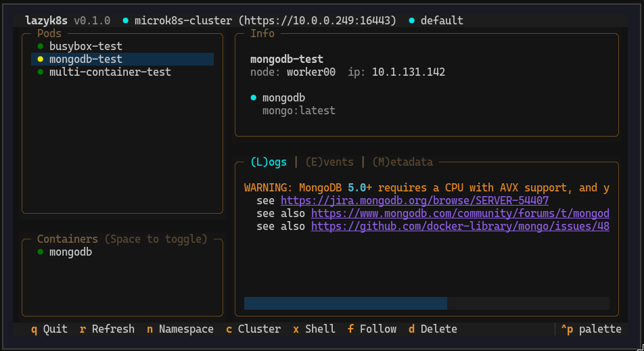Open the mongodb.com community forums link
This screenshot has height=351, width=644.
[x=460, y=214]
